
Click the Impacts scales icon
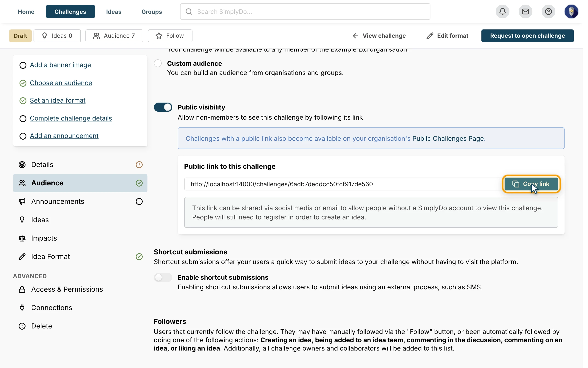point(22,238)
